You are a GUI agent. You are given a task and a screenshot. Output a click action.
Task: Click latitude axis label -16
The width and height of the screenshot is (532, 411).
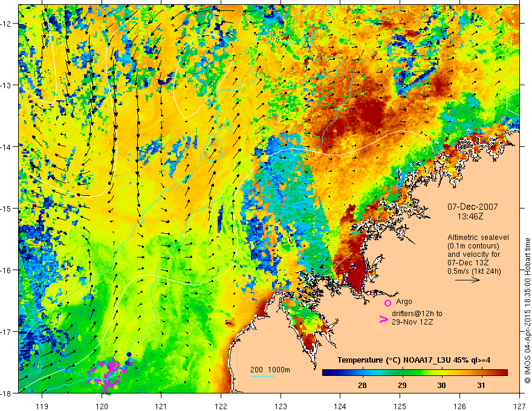point(7,270)
